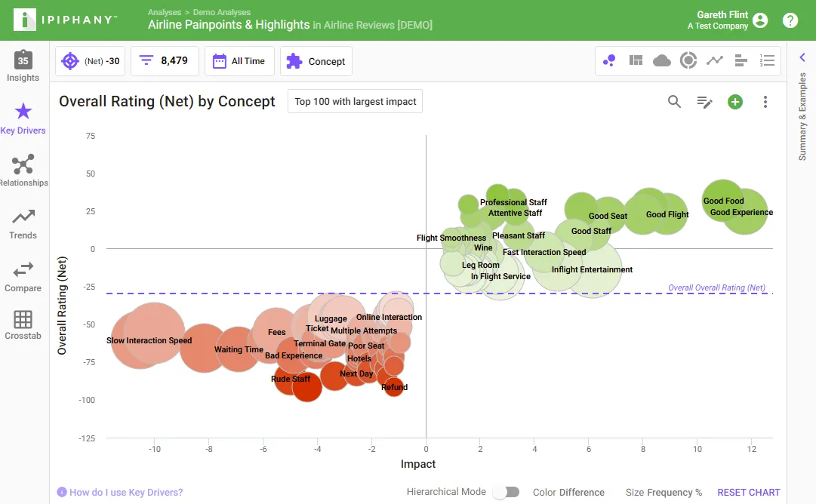Open the Top 100 with largest impact dropdown
The height and width of the screenshot is (504, 816).
pyautogui.click(x=355, y=101)
